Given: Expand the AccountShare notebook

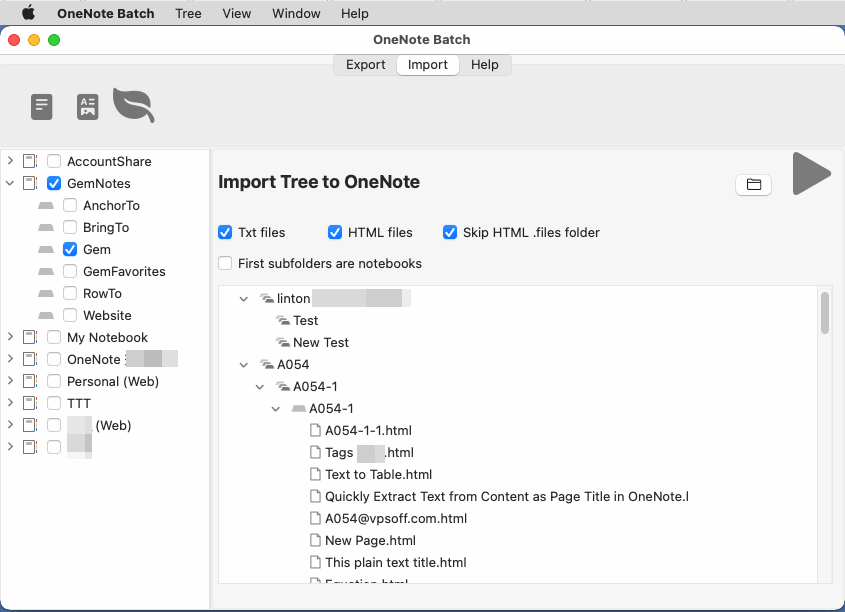Looking at the screenshot, I should (10, 161).
